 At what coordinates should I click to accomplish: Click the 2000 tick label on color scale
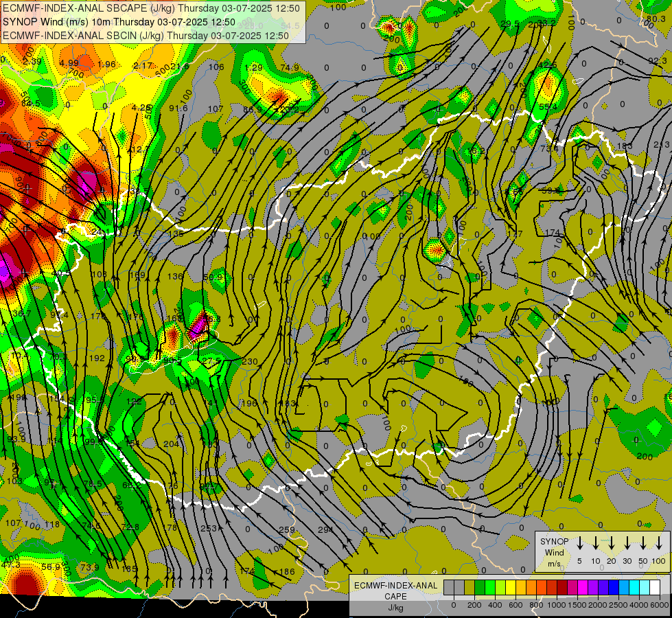[598, 605]
